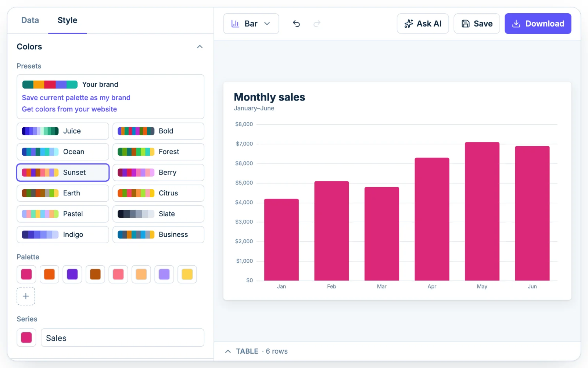Screen dimensions: 588x368
Task: Select the Berry preset
Action: pos(158,173)
